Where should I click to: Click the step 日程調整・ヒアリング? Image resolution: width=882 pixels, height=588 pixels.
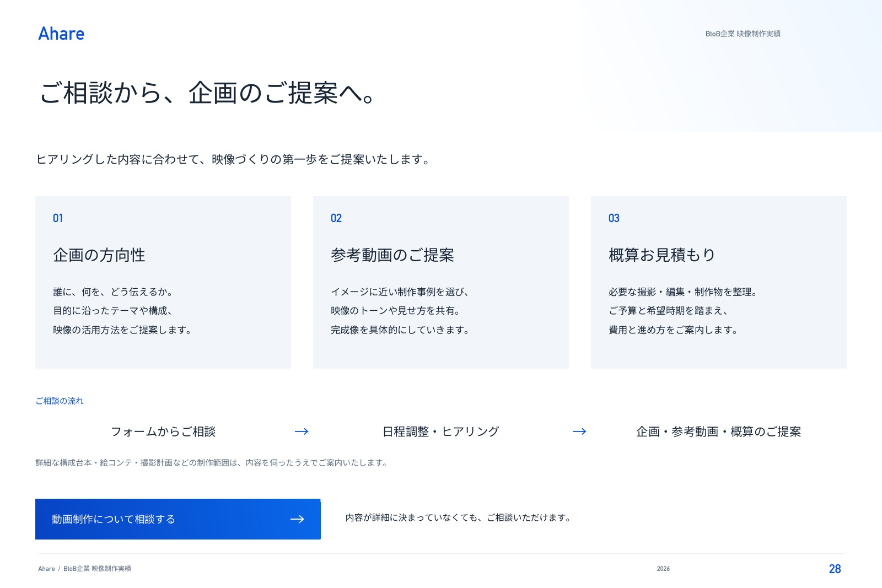[x=441, y=431]
